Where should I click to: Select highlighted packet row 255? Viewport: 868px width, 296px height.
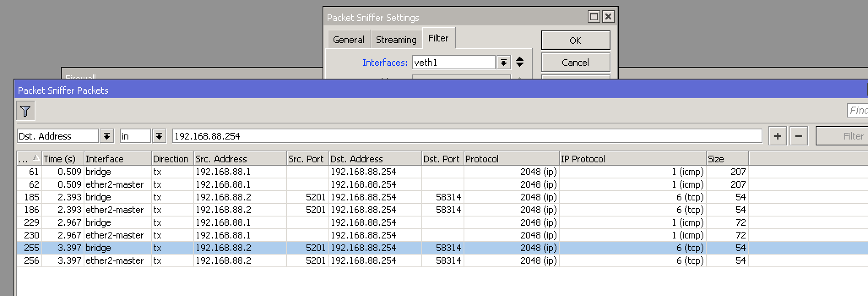click(x=442, y=248)
